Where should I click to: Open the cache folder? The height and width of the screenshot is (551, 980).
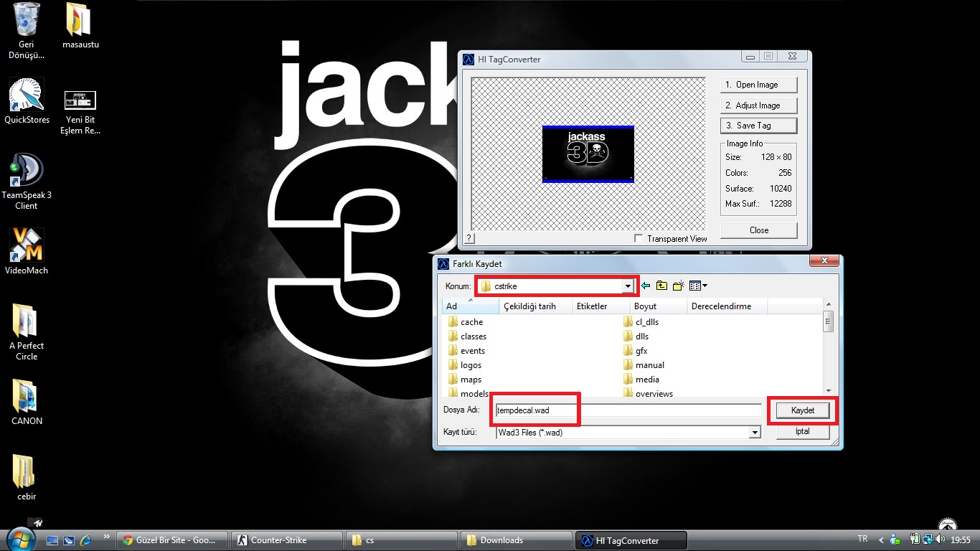[x=466, y=322]
